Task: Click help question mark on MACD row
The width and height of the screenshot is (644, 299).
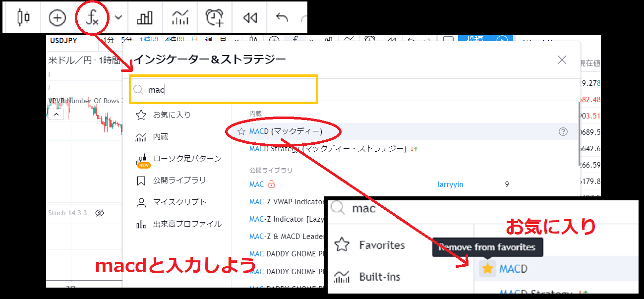Action: (x=563, y=132)
